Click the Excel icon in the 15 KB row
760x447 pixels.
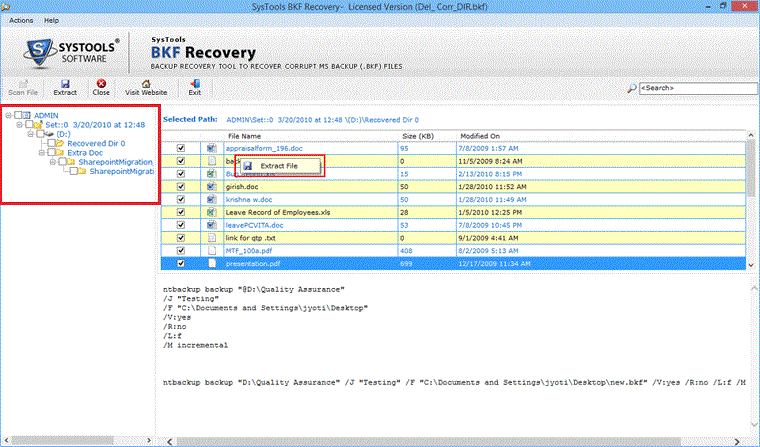coord(211,174)
